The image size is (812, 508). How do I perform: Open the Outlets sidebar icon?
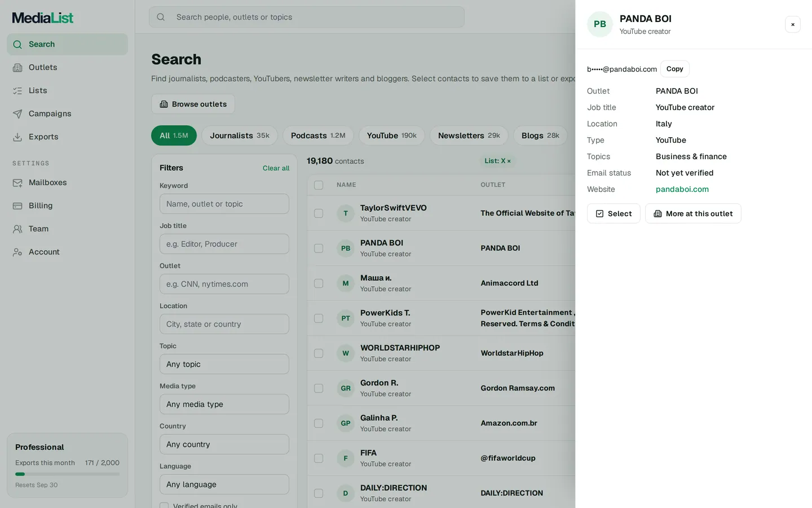click(x=17, y=67)
